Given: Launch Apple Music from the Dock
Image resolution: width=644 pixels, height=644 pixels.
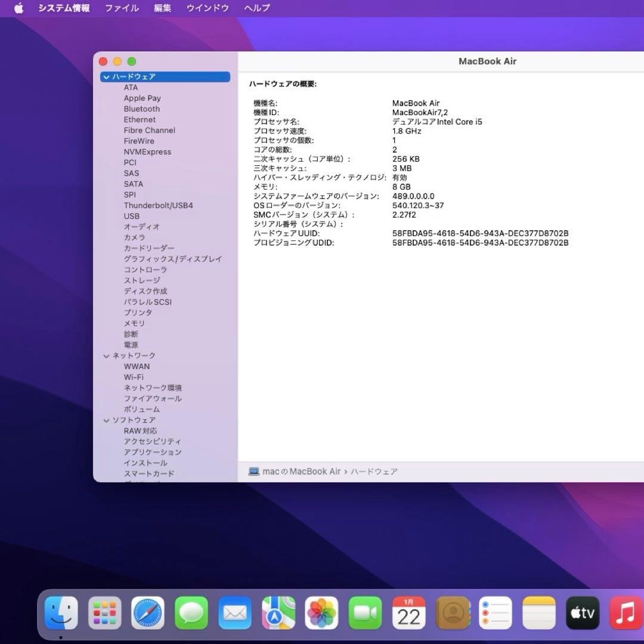Looking at the screenshot, I should point(625,612).
